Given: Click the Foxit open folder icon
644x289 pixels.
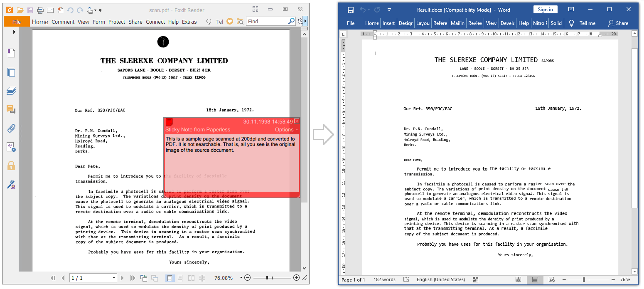Looking at the screenshot, I should (20, 10).
